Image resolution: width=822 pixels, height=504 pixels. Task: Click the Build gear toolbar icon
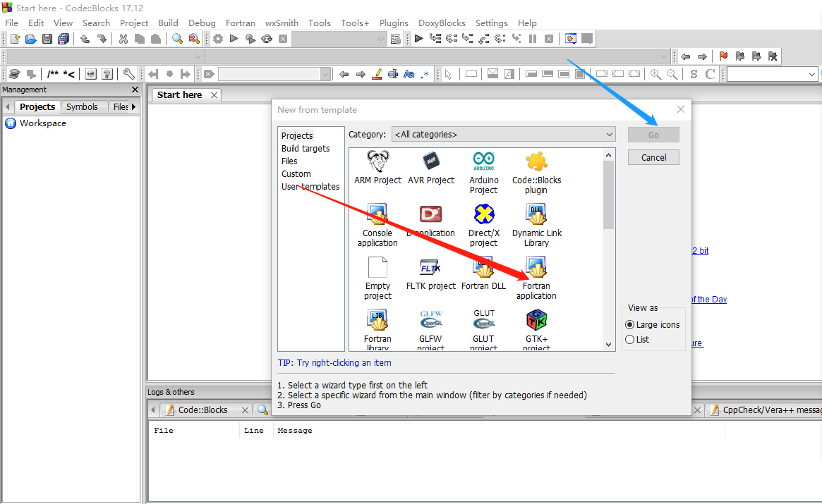(x=217, y=38)
